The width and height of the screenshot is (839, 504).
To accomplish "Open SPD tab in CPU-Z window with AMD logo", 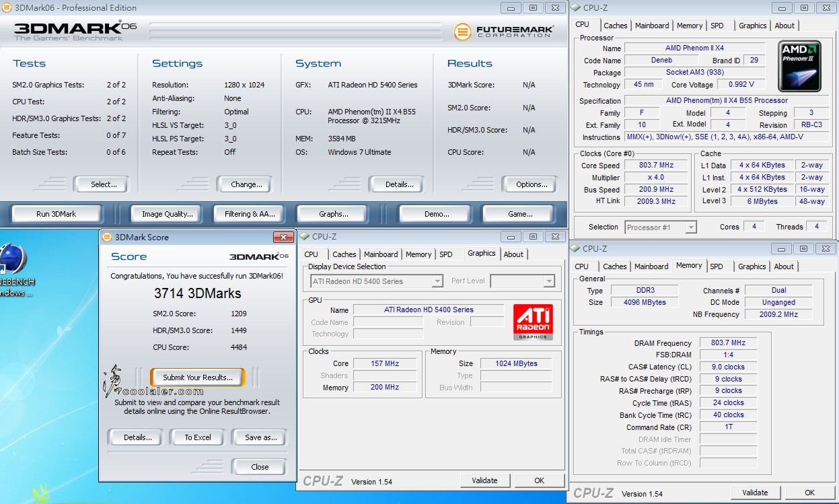I will [717, 26].
